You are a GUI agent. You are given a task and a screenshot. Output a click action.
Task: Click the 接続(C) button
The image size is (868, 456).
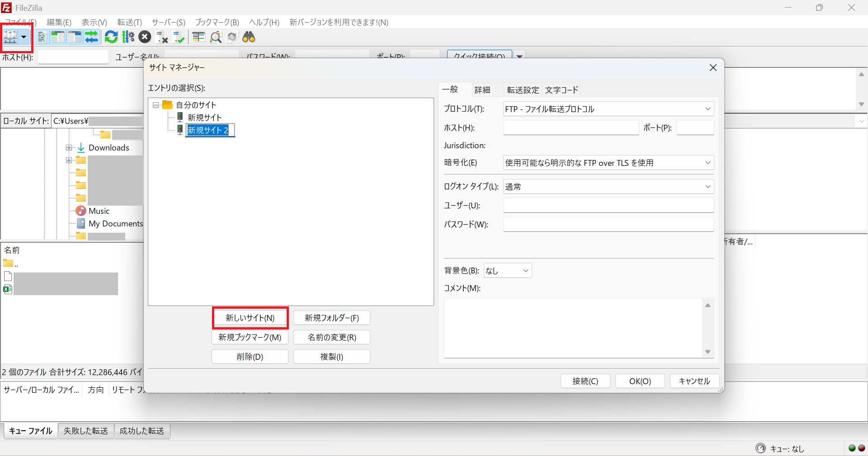585,381
